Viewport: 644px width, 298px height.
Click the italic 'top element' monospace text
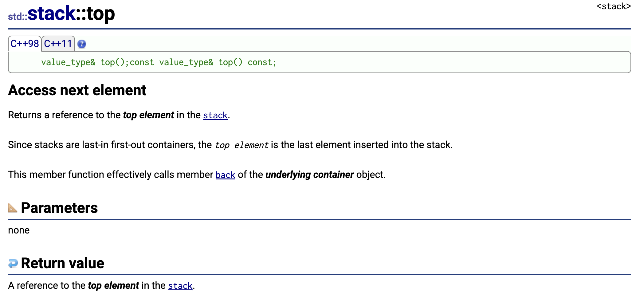click(242, 145)
